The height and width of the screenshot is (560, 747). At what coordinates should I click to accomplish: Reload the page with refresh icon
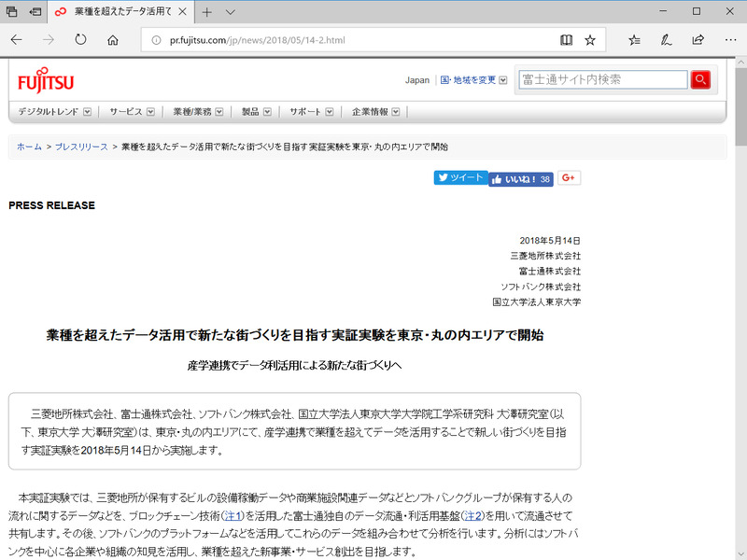80,40
